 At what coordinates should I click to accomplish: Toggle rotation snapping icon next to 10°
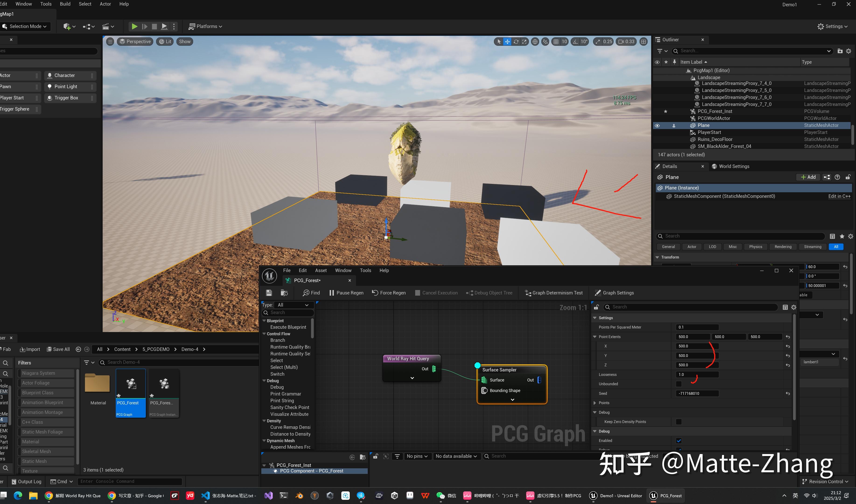coord(575,42)
